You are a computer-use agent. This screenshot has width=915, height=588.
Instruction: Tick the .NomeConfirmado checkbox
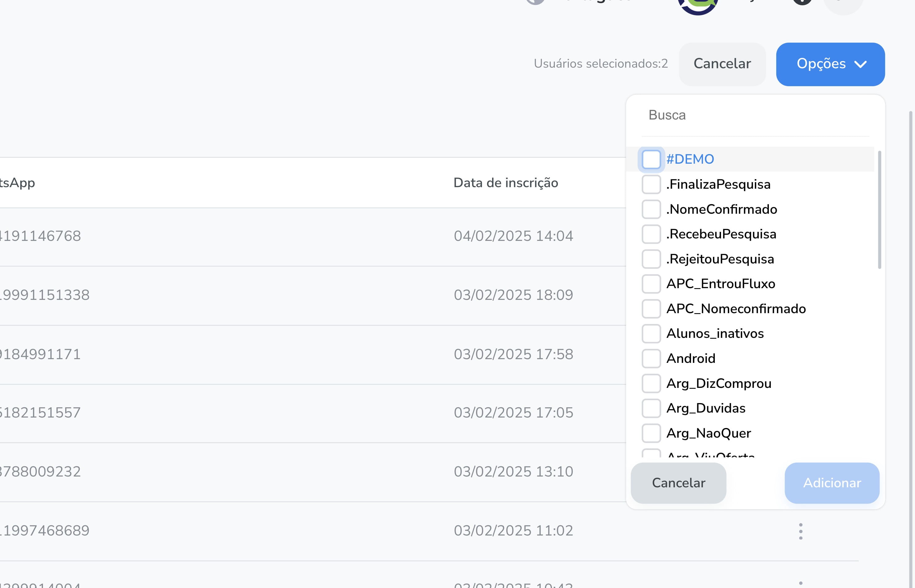pos(651,209)
